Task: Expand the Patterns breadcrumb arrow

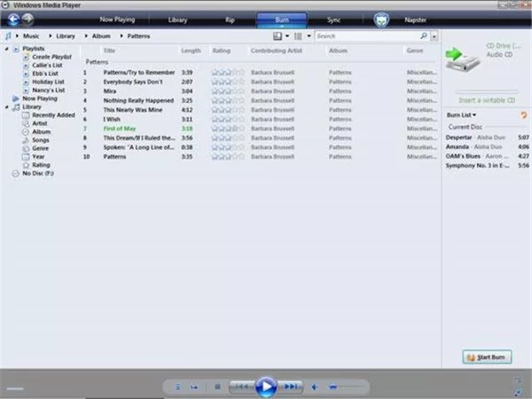Action: (121, 35)
